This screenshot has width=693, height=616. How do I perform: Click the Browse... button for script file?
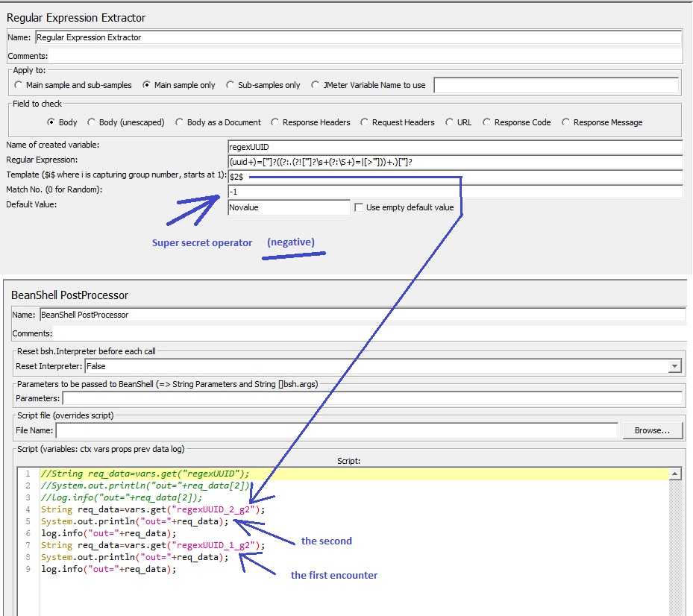[x=652, y=430]
